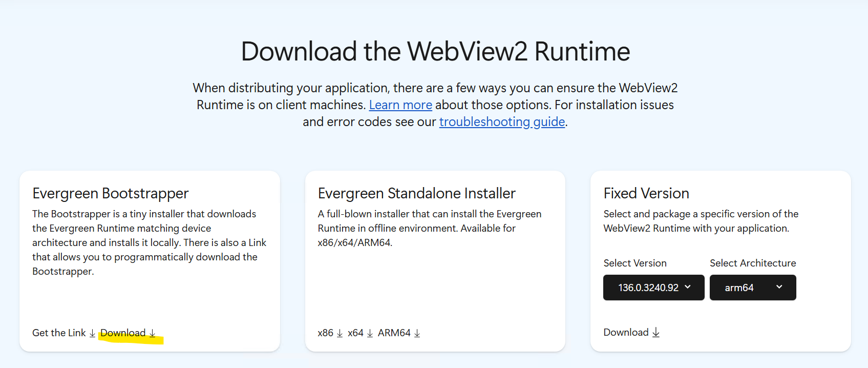
Task: Download the x64 Standalone Installer
Action: coord(361,333)
